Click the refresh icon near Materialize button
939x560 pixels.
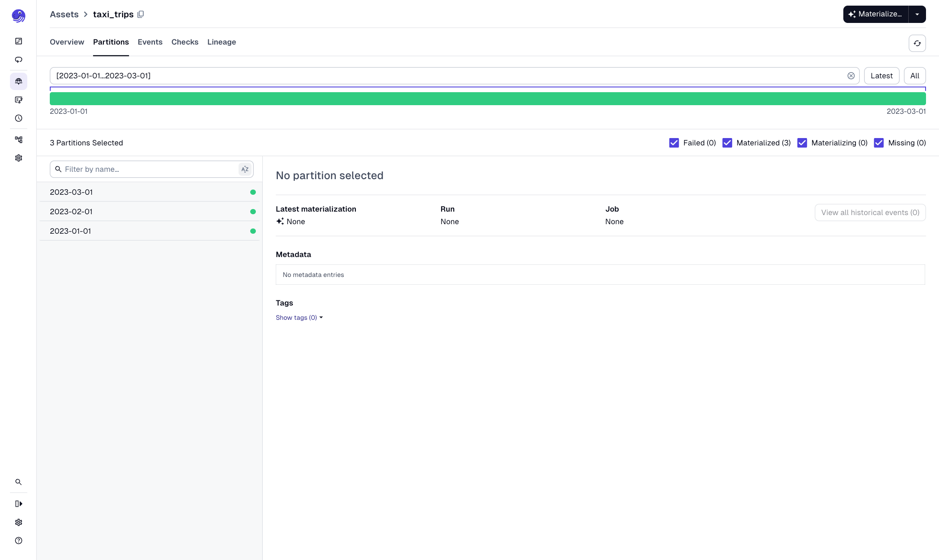pyautogui.click(x=917, y=43)
